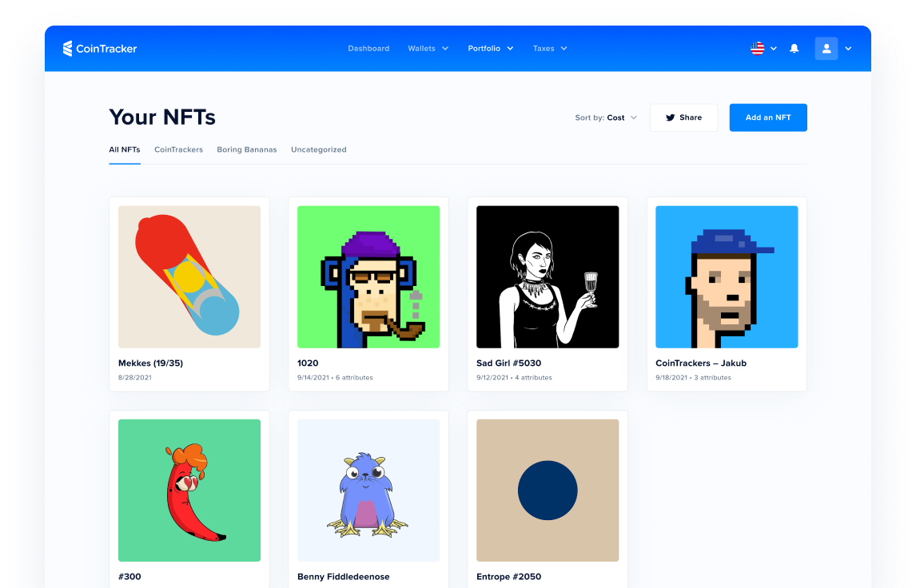916x588 pixels.
Task: Click the title Entrope #2050
Action: pyautogui.click(x=509, y=576)
